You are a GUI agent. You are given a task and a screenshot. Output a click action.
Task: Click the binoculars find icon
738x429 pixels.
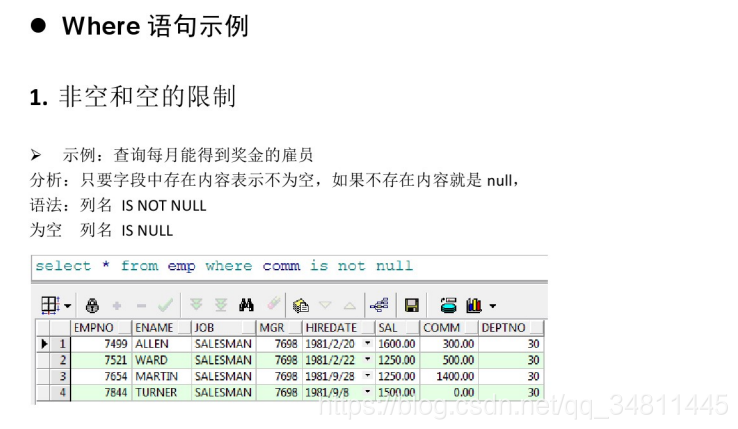point(246,305)
